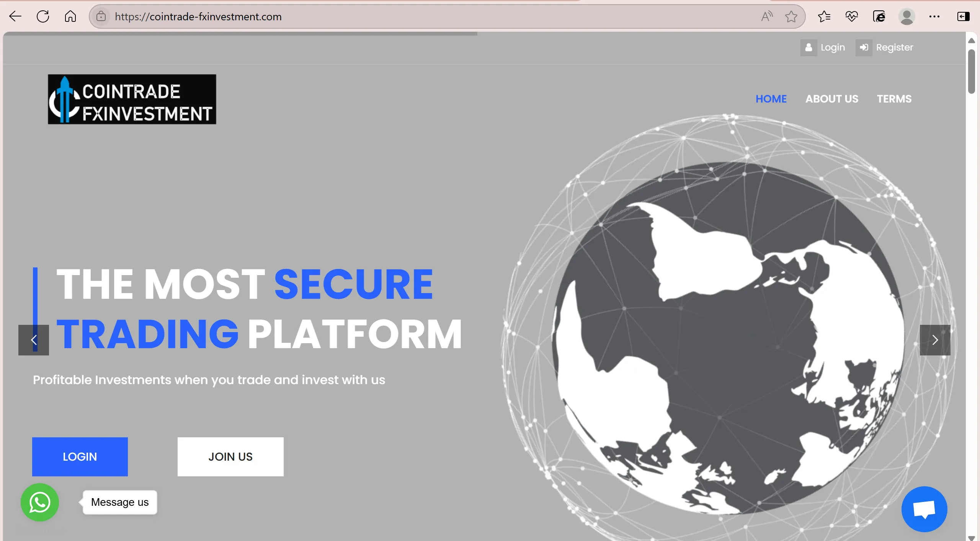The image size is (980, 541).
Task: Open Browser essentials heart icon
Action: click(x=852, y=16)
